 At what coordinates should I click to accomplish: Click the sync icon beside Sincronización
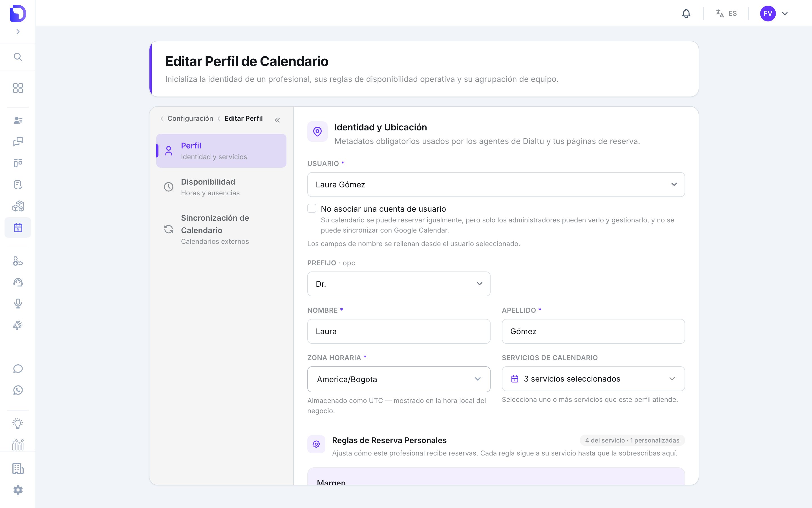(168, 229)
